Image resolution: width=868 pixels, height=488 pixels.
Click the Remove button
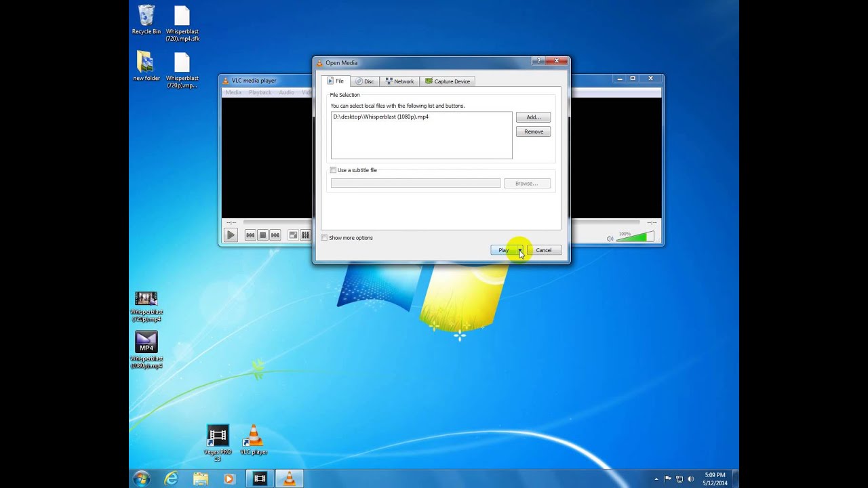click(533, 131)
